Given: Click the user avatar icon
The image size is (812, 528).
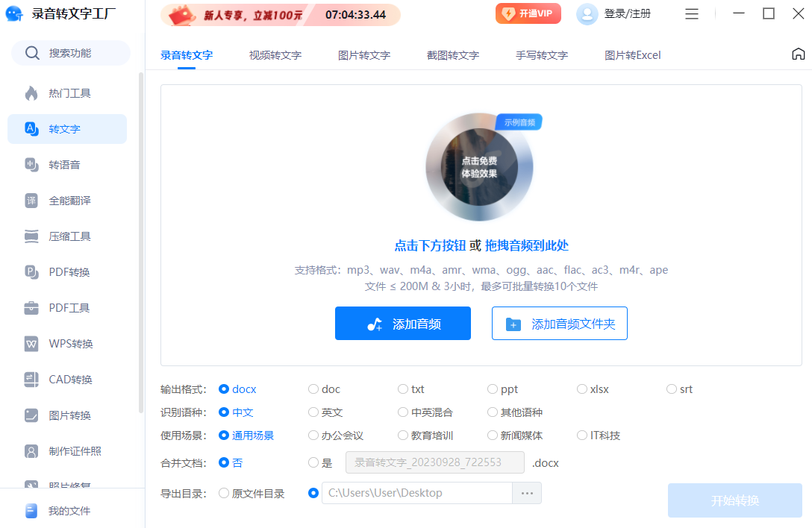Looking at the screenshot, I should click(x=587, y=14).
